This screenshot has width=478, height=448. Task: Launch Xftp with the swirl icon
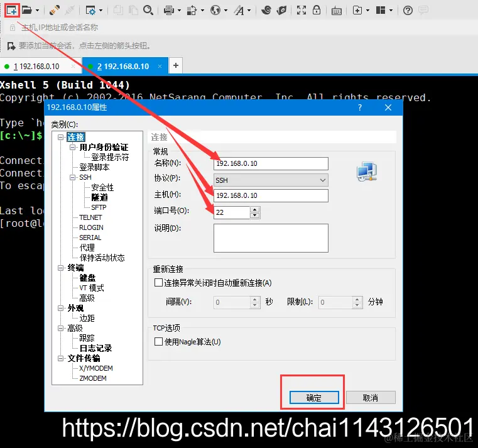[266, 11]
